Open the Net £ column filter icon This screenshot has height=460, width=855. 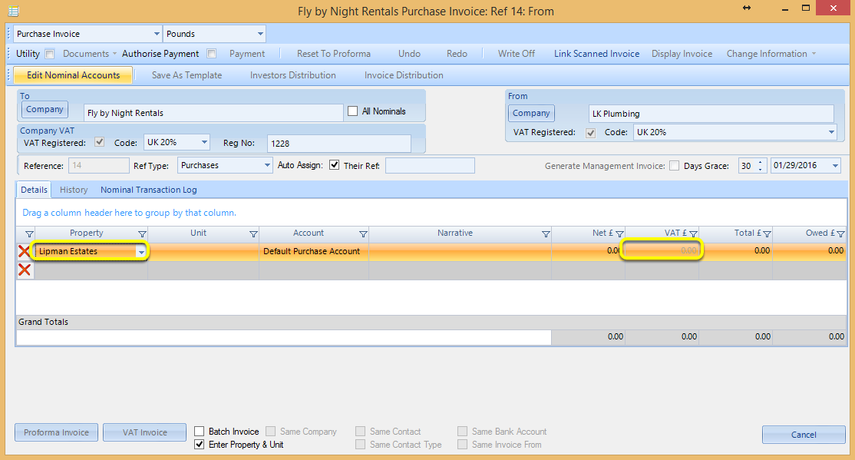[x=619, y=234]
